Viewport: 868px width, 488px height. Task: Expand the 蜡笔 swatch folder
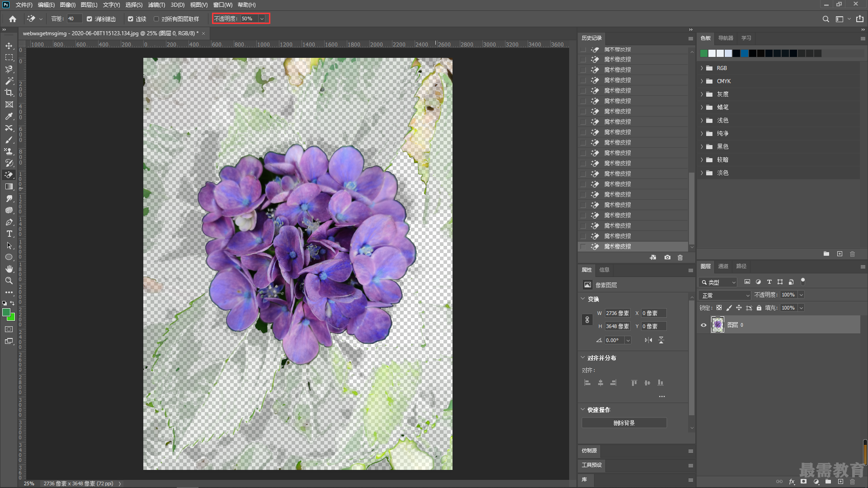702,108
